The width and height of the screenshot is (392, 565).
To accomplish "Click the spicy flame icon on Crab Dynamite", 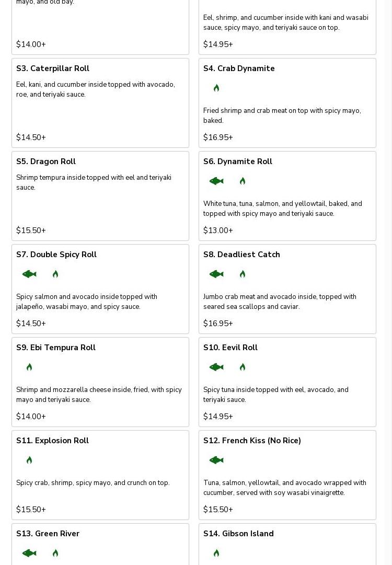I will pos(216,88).
